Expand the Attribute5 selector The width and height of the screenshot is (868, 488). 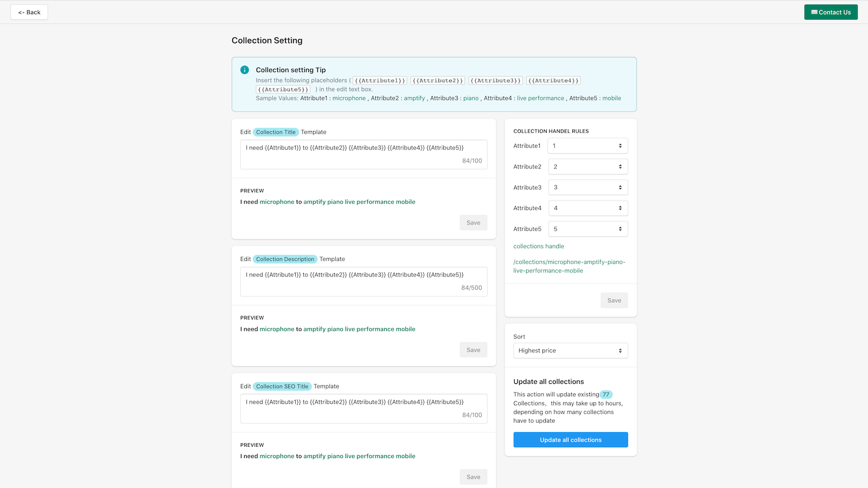(588, 229)
